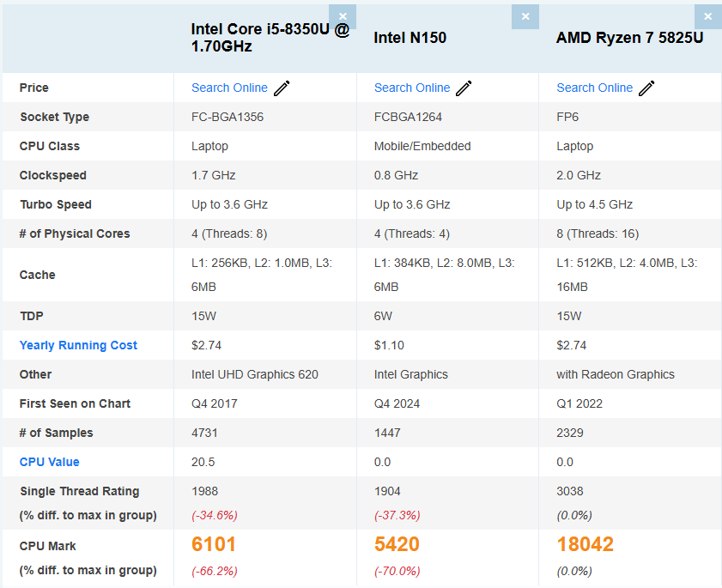Edit price pencil icon for Core i5-8350U
Screen dimensions: 722x588
pos(282,88)
